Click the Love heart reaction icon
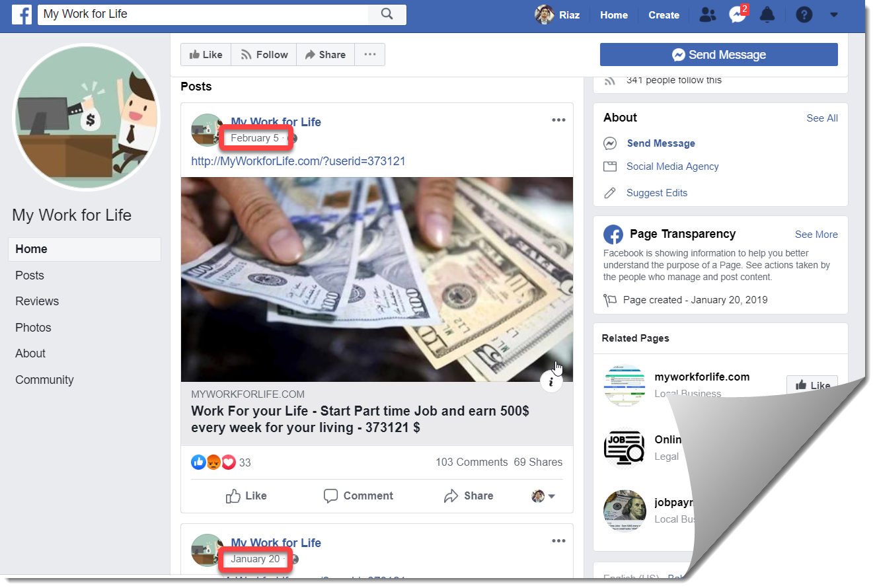The height and width of the screenshot is (588, 875). pos(229,462)
